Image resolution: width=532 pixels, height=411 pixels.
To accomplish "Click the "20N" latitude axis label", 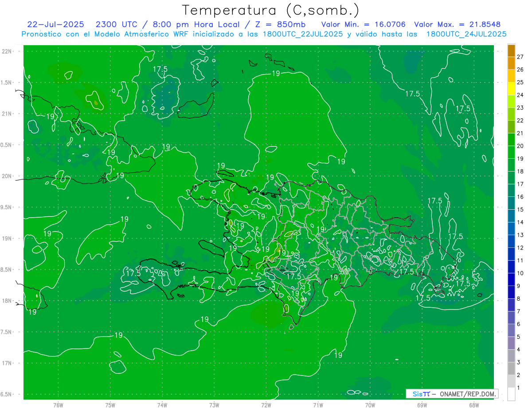I will [x=7, y=176].
